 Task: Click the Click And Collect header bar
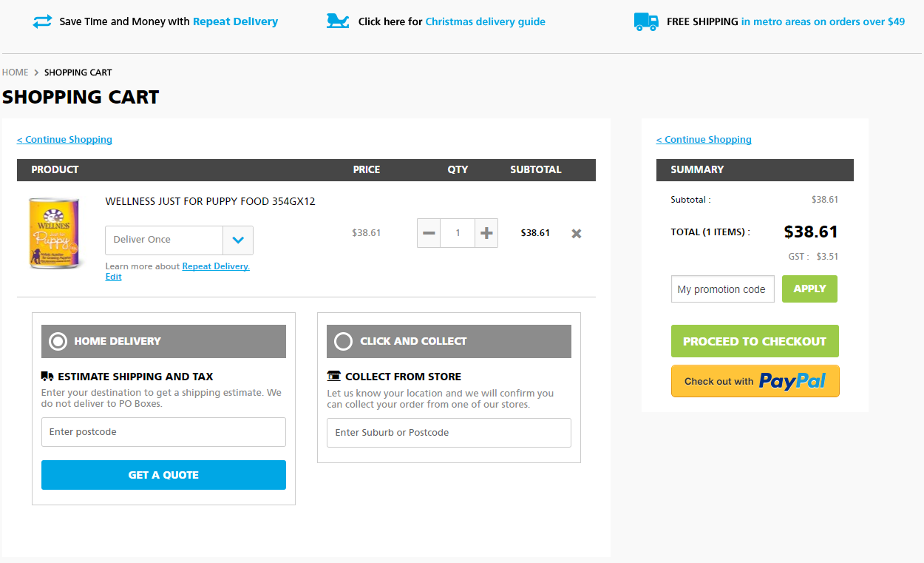449,341
